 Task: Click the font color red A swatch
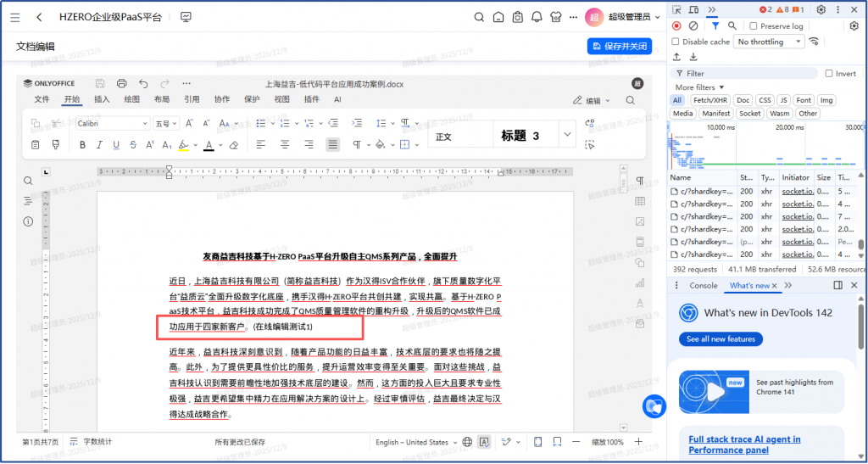point(209,145)
